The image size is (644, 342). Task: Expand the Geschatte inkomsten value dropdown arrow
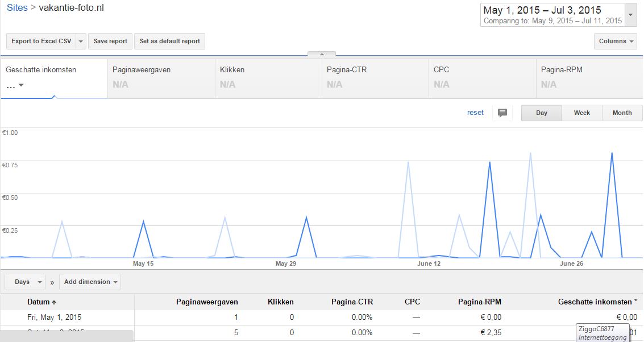tap(21, 85)
